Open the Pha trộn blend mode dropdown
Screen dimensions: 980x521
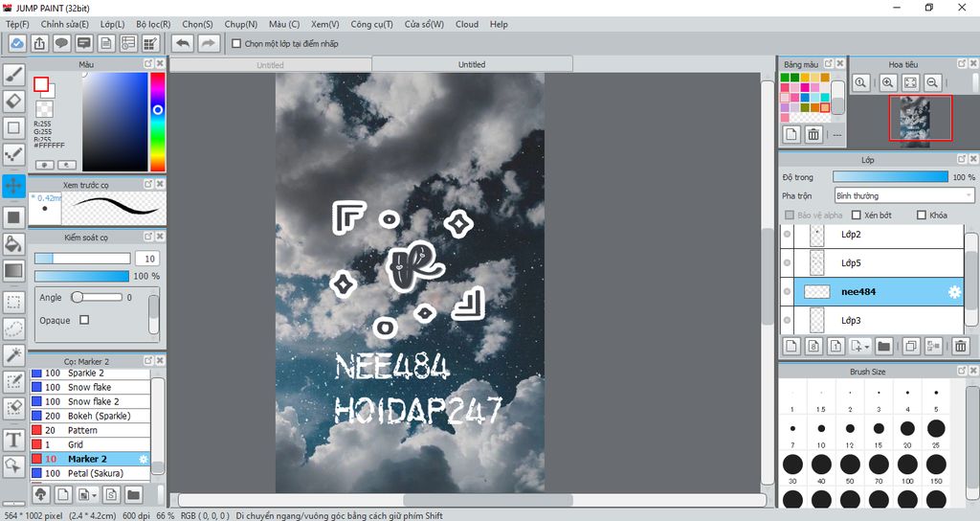[x=904, y=195]
